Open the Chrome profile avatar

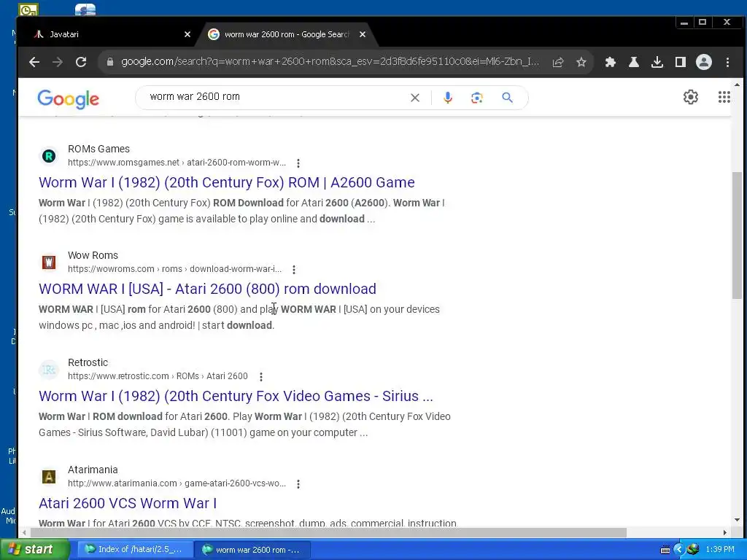(704, 62)
